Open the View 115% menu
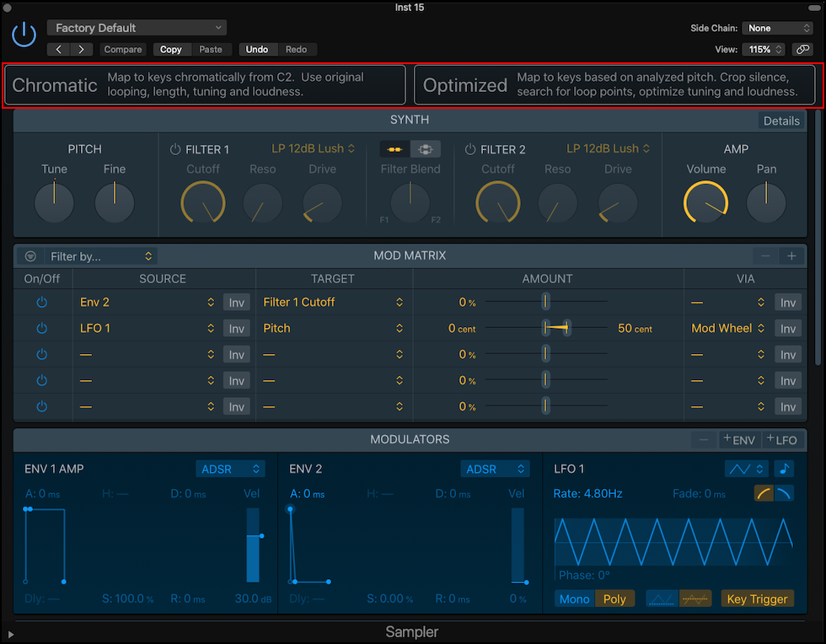This screenshot has height=644, width=826. point(764,49)
